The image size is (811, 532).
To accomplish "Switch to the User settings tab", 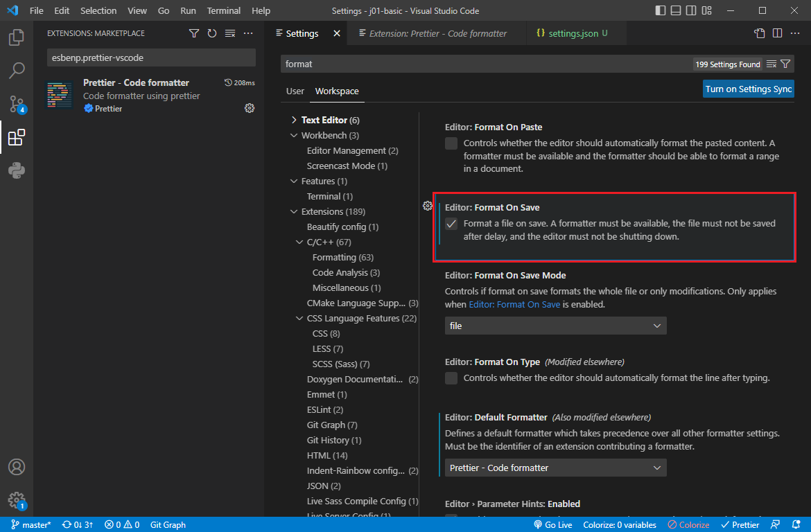I will click(295, 91).
